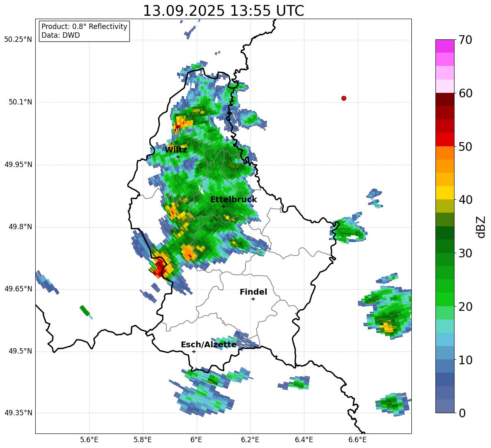Click the magenta top colorbar segment
The width and height of the screenshot is (491, 448).
(x=445, y=46)
